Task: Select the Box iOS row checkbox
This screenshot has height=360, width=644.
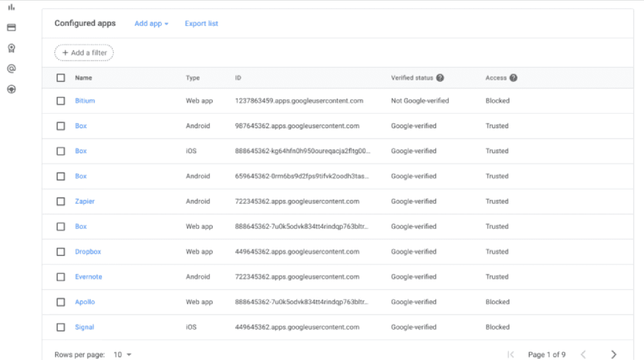Action: click(61, 151)
